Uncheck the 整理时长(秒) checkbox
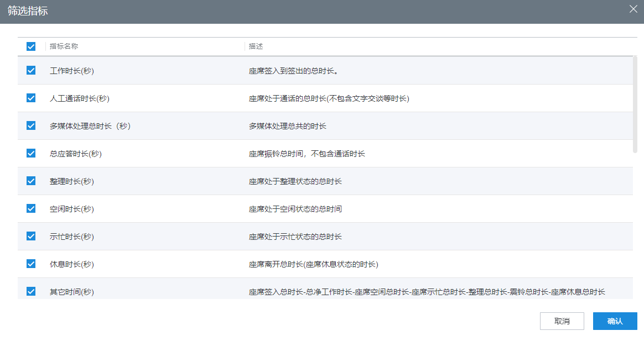Image resolution: width=644 pixels, height=341 pixels. [x=31, y=181]
